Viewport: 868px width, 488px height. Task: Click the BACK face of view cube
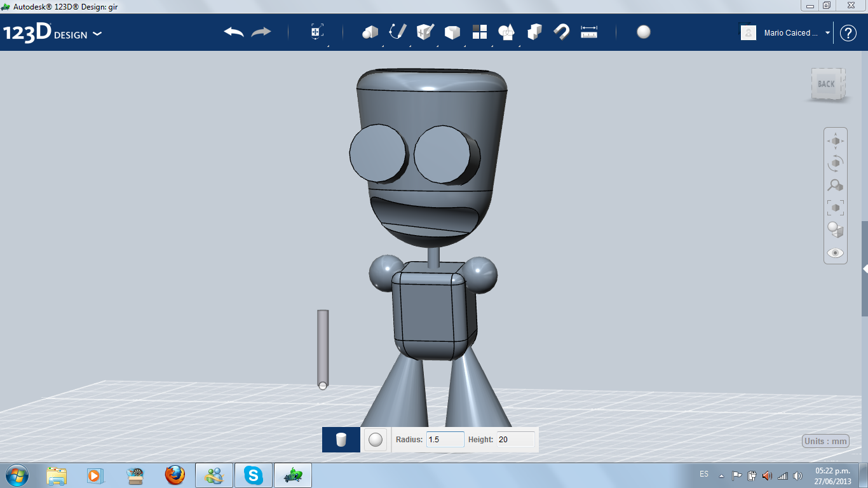point(826,84)
